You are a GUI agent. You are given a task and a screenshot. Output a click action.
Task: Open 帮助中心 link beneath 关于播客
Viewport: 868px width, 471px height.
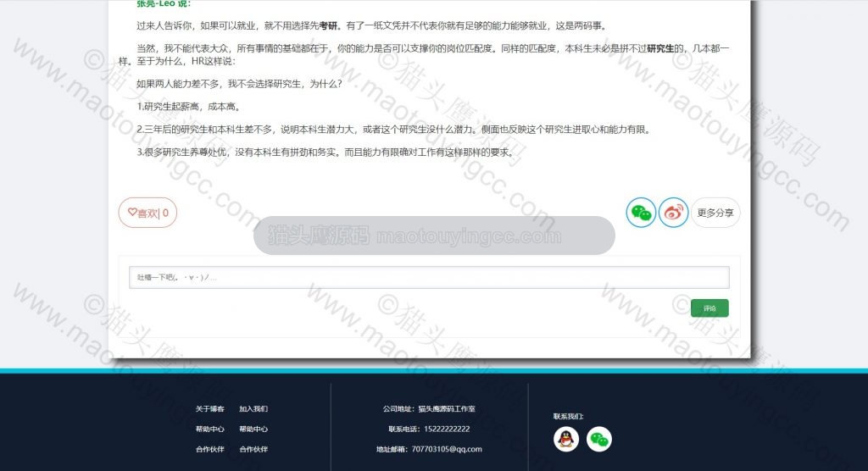tap(210, 429)
